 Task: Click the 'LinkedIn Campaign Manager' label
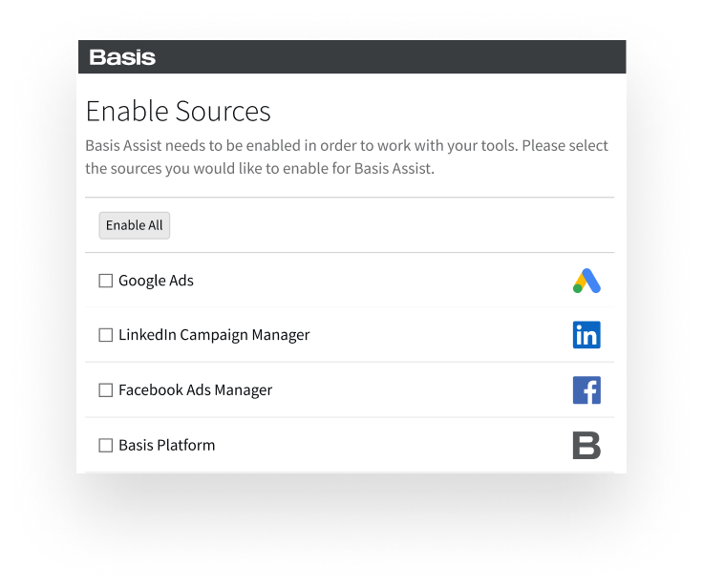point(214,335)
